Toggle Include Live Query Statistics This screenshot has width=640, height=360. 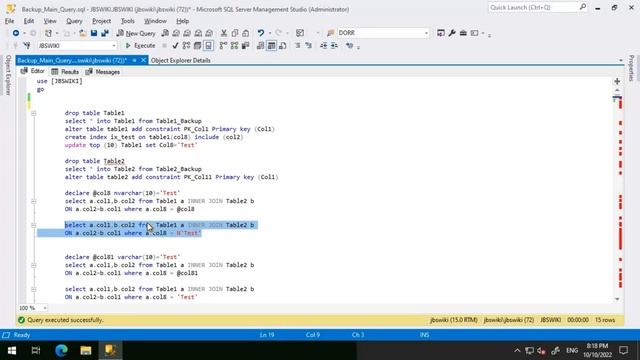click(x=234, y=46)
